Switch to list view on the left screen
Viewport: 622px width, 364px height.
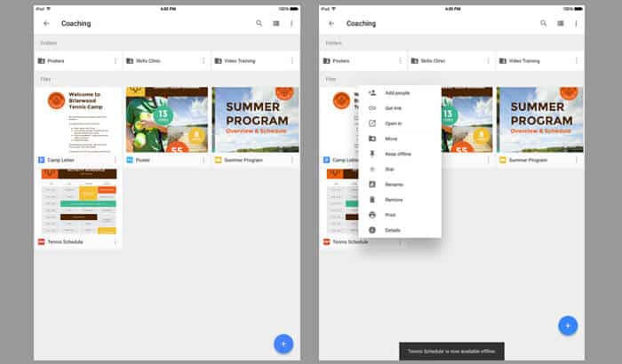pyautogui.click(x=276, y=23)
